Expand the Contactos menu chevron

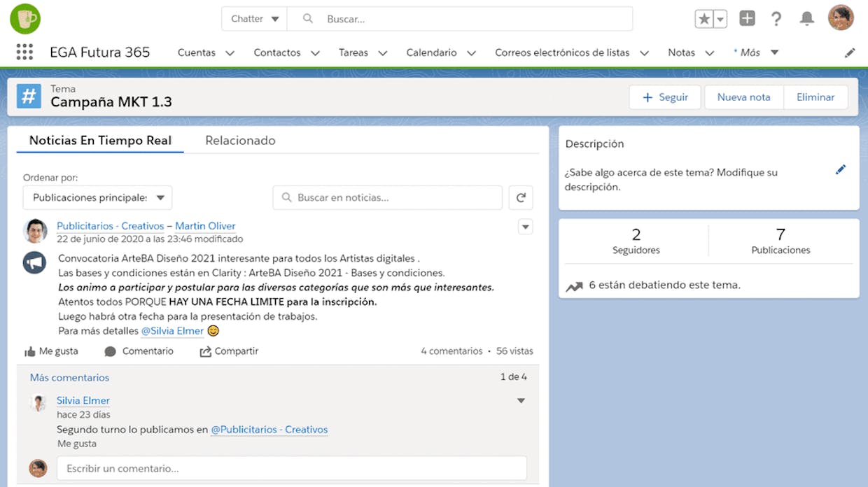(315, 52)
